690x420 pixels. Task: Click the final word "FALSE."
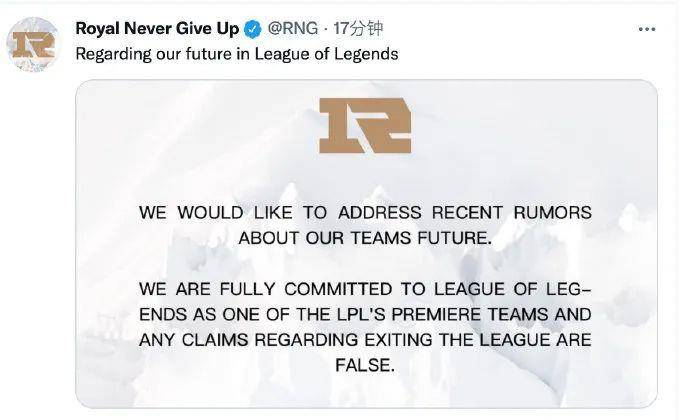pos(365,365)
